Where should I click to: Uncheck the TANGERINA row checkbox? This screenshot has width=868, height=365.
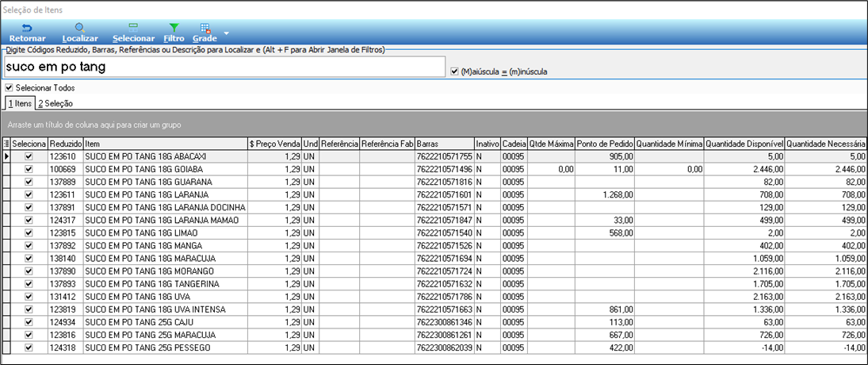(29, 284)
